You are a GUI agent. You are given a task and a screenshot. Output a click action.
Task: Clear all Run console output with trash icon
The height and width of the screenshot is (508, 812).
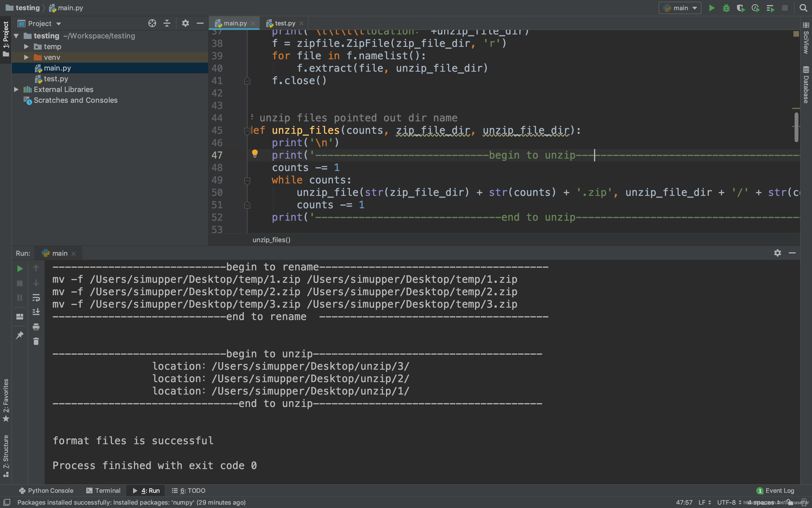tap(36, 341)
